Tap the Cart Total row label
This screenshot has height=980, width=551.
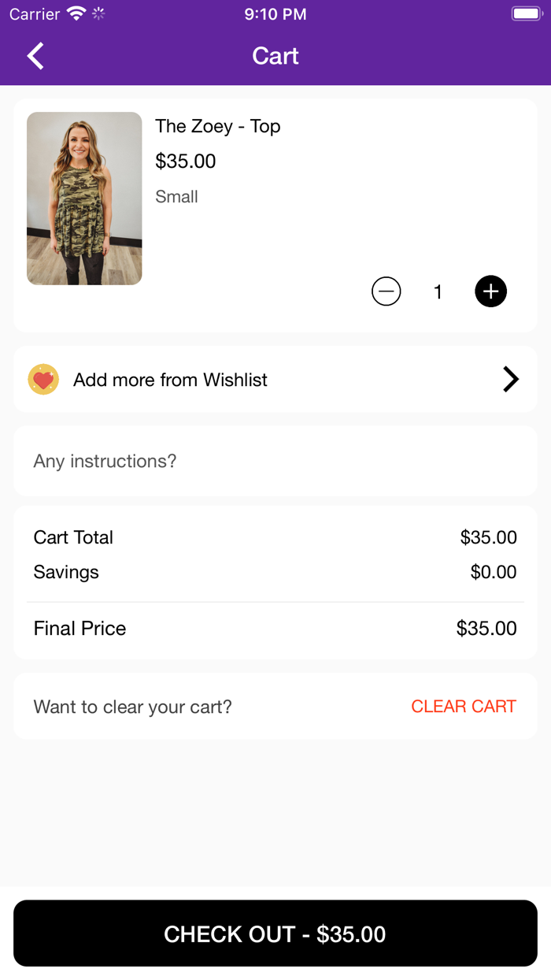[73, 537]
